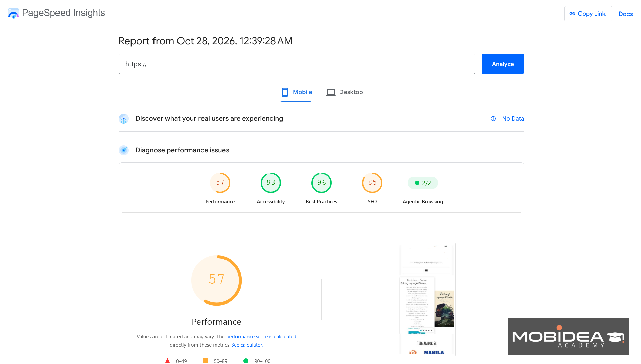This screenshot has width=641, height=364.
Task: Click the Copy Link chain icon
Action: (x=572, y=14)
